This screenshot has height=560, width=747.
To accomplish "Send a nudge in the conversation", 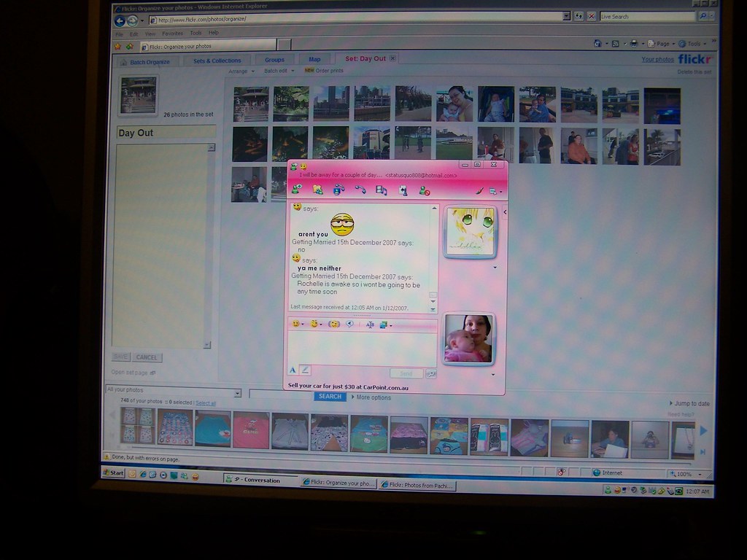I will pyautogui.click(x=334, y=324).
